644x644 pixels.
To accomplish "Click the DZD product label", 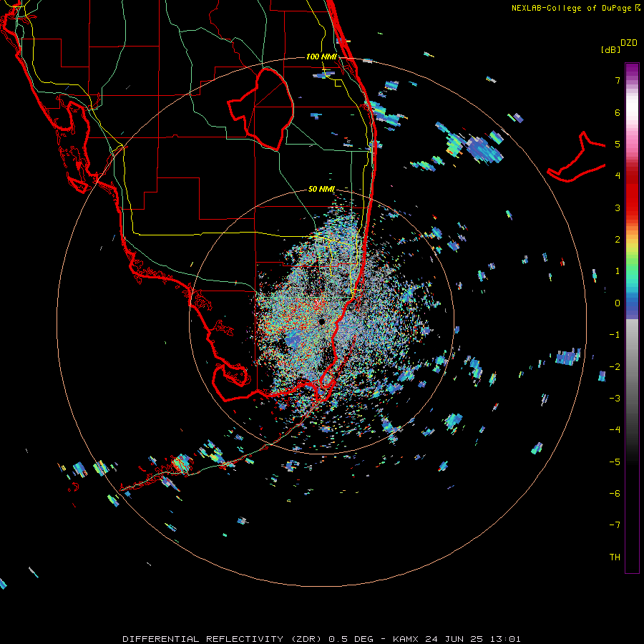I will (629, 43).
